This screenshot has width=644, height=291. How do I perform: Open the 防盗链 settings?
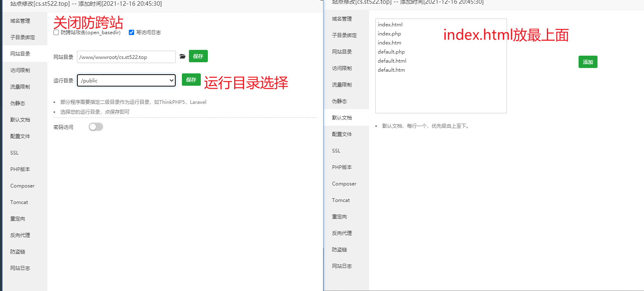point(17,251)
